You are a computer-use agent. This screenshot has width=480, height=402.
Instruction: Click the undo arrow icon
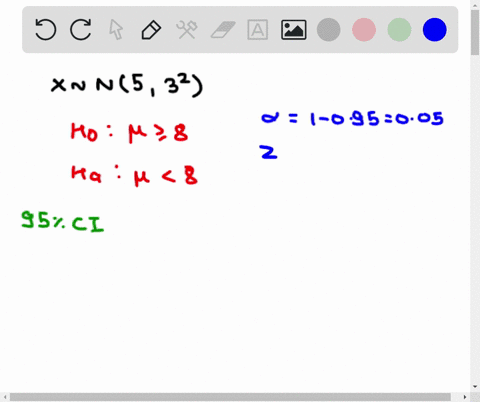coord(46,30)
